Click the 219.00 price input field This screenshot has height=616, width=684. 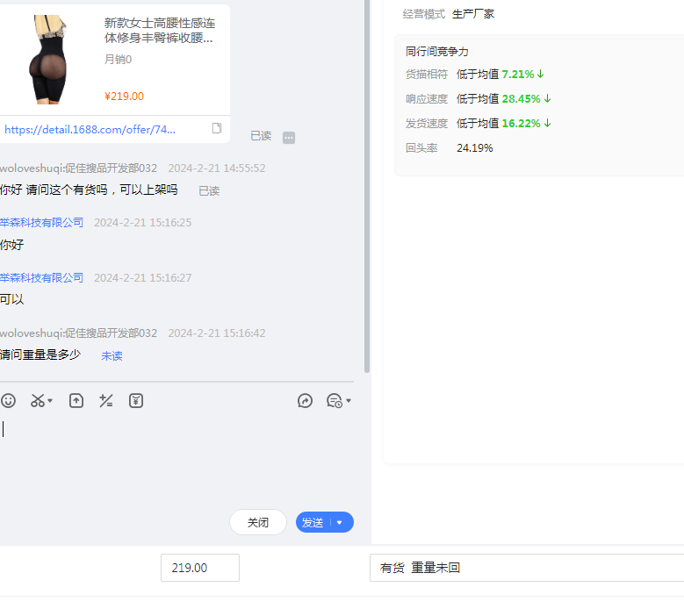point(199,568)
